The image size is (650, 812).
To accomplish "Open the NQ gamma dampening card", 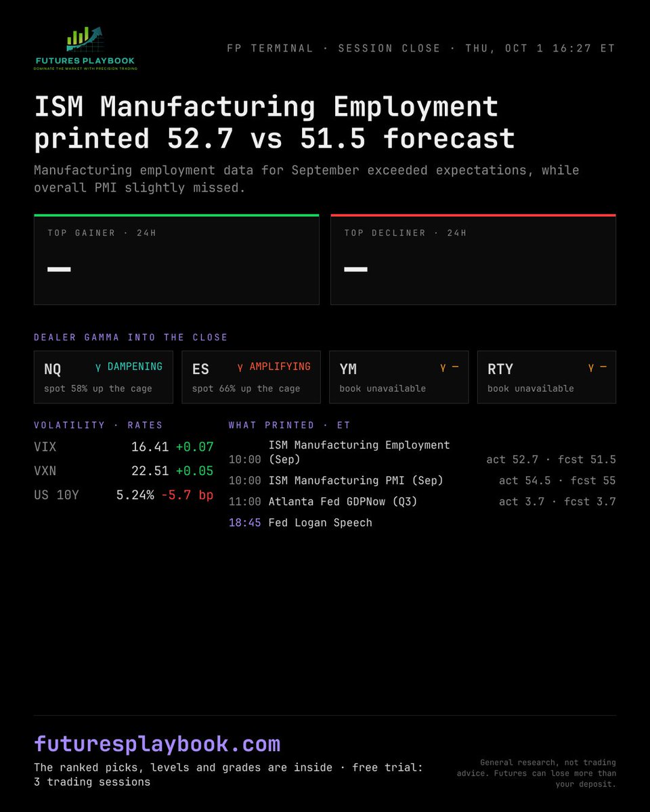I will pos(104,377).
